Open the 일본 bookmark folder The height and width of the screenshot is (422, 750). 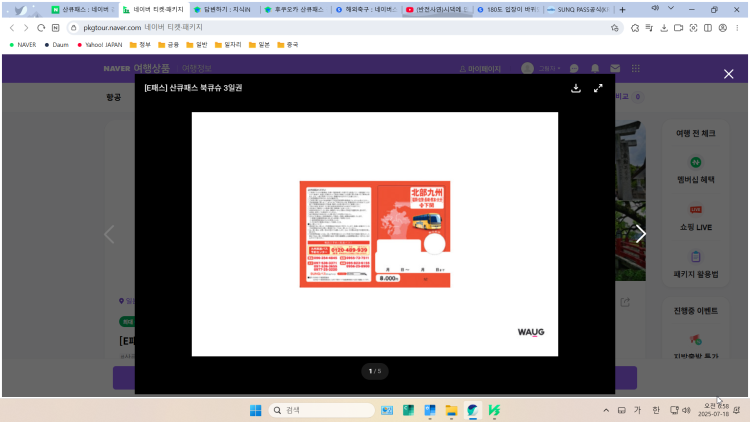pyautogui.click(x=259, y=44)
